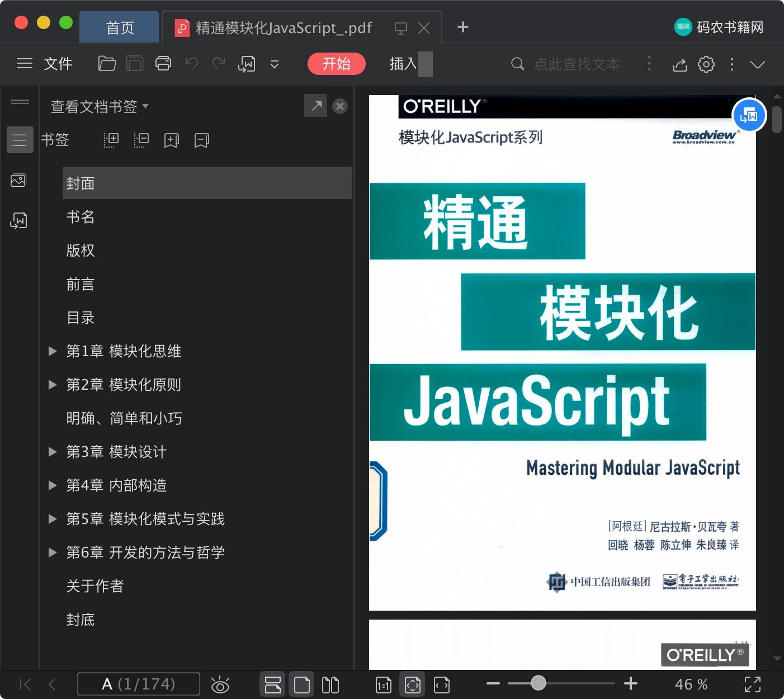Viewport: 784px width, 699px height.
Task: Click the Save disk icon
Action: pyautogui.click(x=135, y=64)
